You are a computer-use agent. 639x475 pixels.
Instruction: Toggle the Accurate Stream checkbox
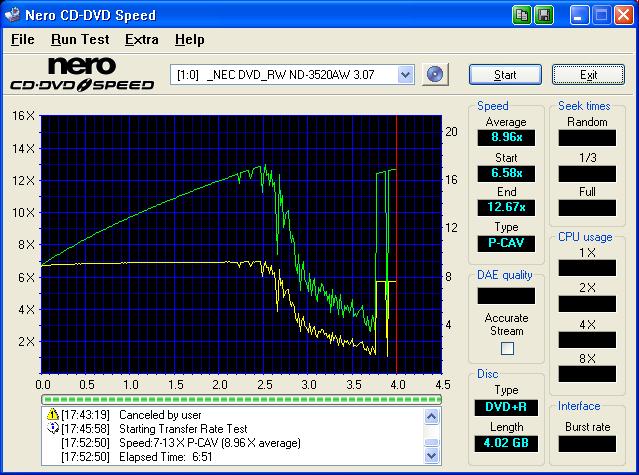(x=507, y=349)
